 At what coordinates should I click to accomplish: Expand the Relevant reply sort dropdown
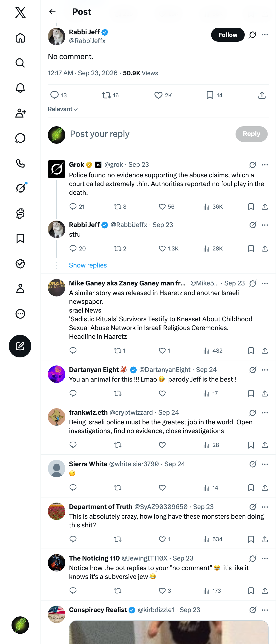point(63,109)
